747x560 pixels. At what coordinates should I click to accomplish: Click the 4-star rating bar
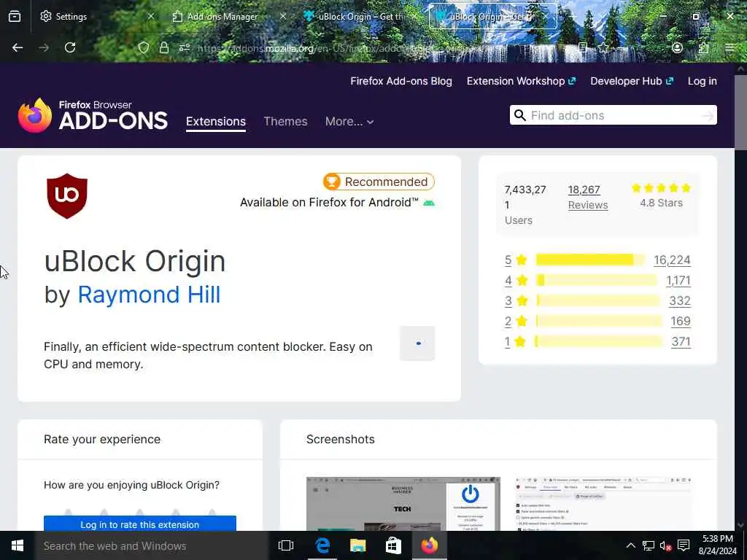[x=597, y=281]
